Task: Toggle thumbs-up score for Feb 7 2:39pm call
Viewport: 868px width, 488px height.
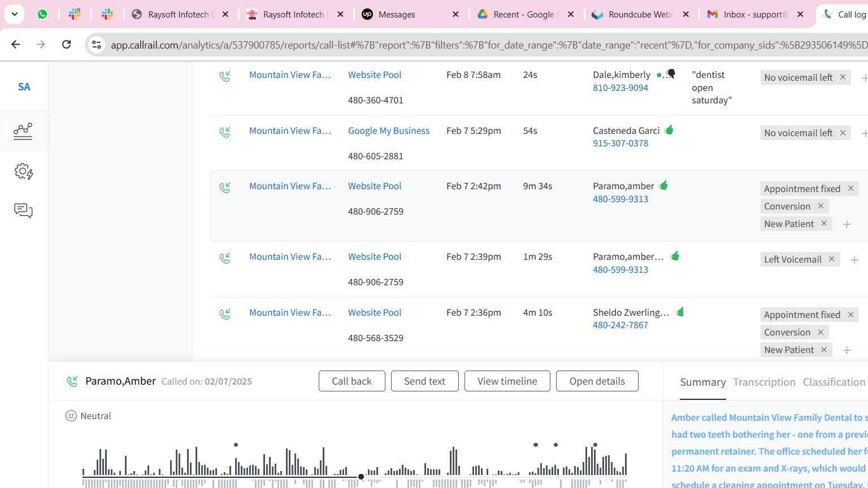Action: pos(675,256)
